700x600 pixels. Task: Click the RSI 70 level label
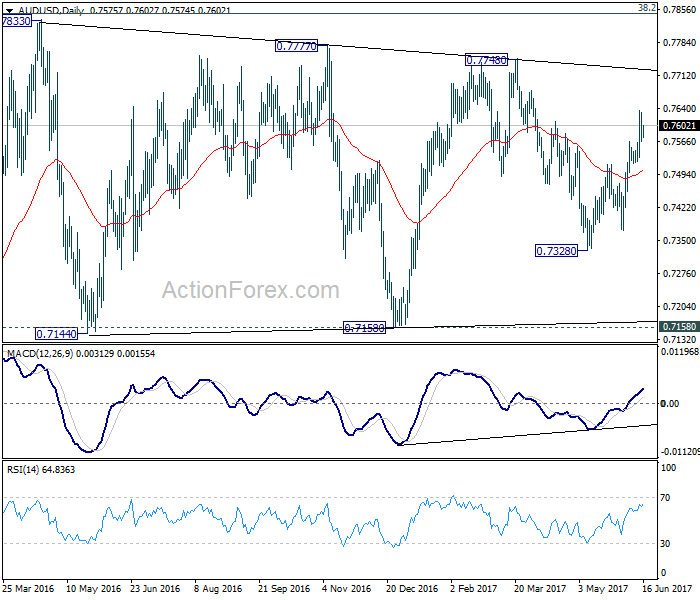click(x=665, y=498)
